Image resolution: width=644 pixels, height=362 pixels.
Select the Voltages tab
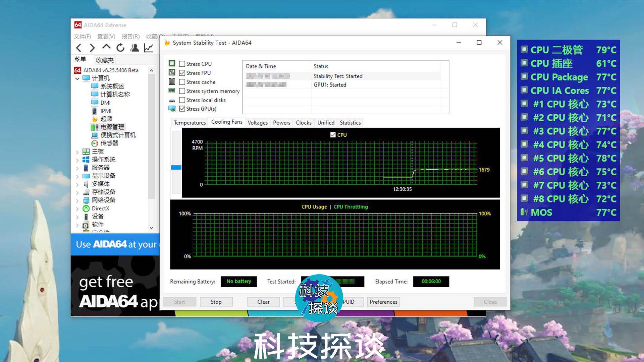click(x=257, y=122)
